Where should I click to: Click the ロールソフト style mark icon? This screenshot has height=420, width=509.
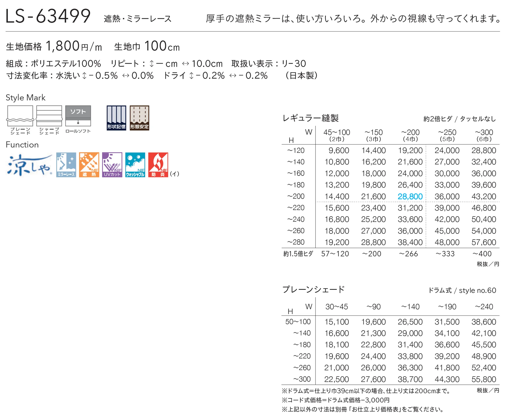click(x=78, y=119)
